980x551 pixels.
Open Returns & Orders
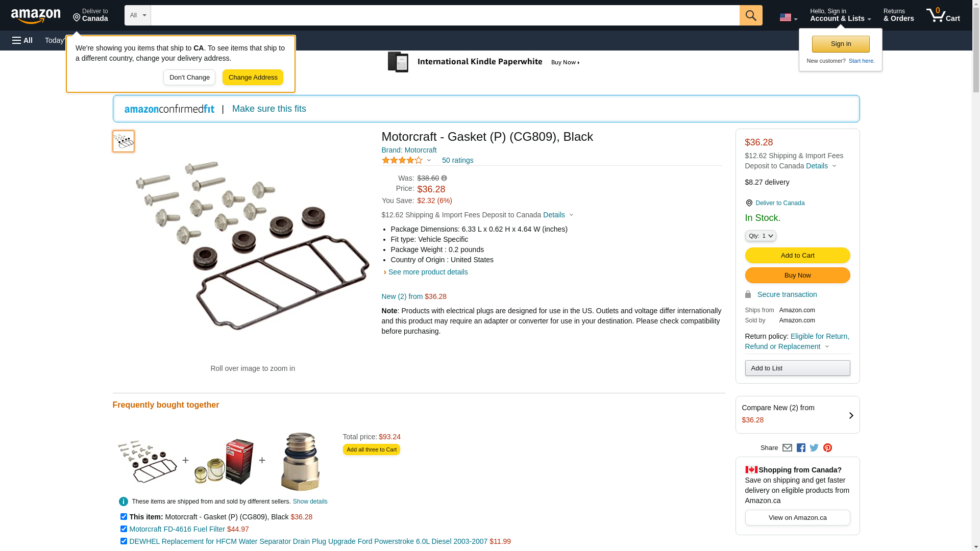click(x=898, y=15)
